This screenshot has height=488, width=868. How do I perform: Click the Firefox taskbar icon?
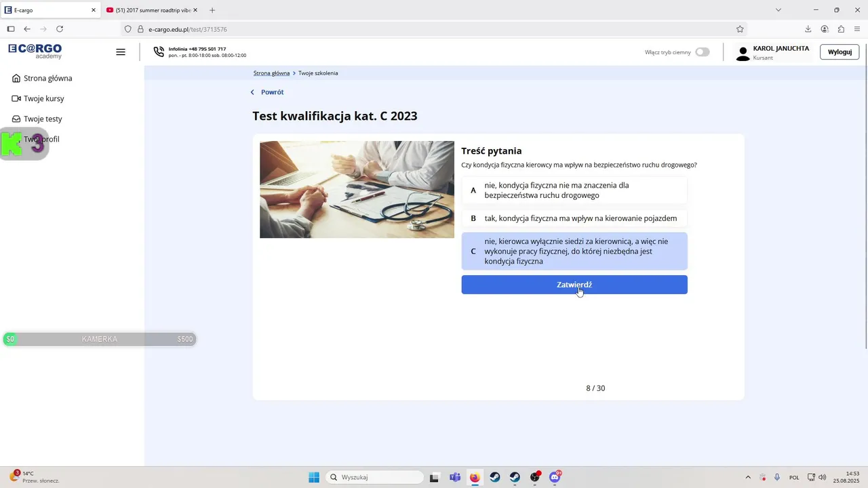(x=475, y=477)
